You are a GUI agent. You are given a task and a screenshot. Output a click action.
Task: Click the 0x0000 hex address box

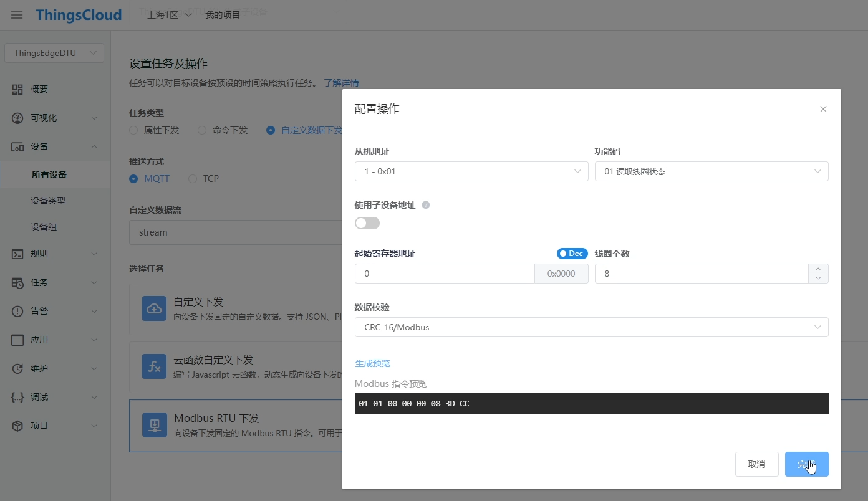coord(562,274)
